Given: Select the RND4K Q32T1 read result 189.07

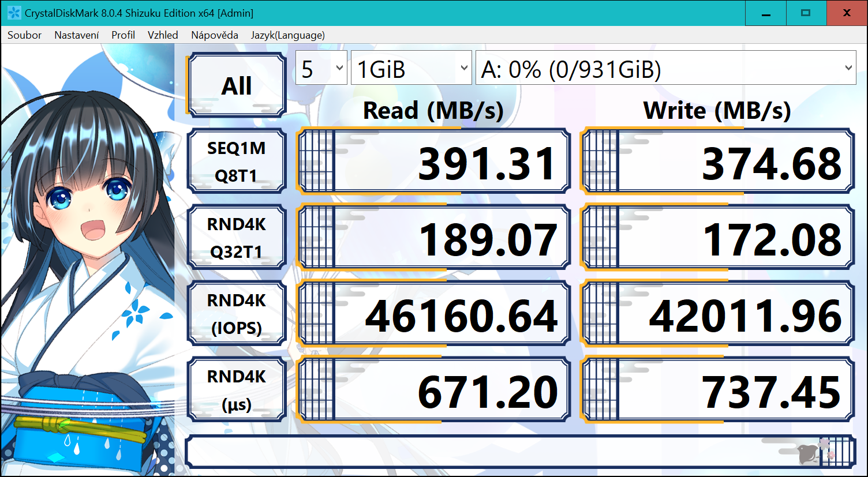Looking at the screenshot, I should point(433,238).
